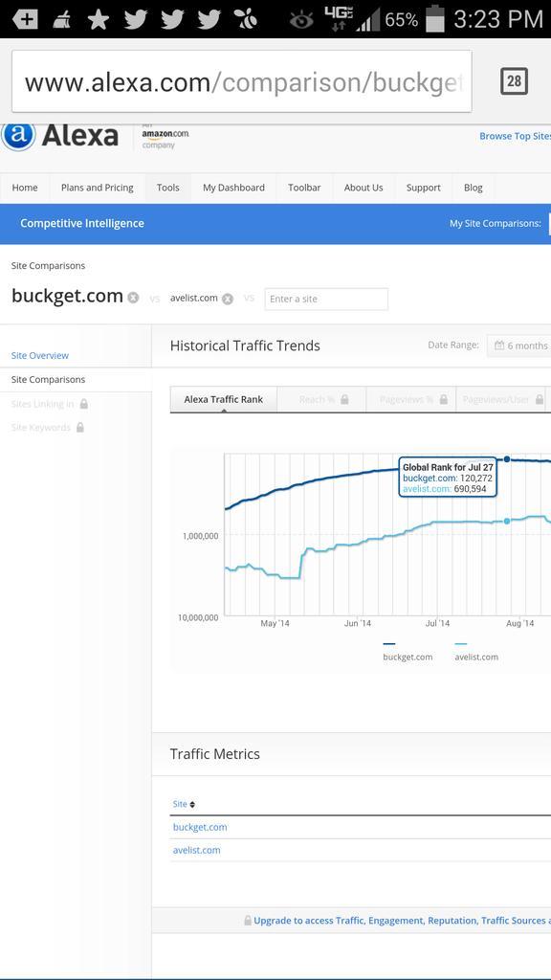
Task: Toggle buckget.com legend entry
Action: [x=408, y=651]
